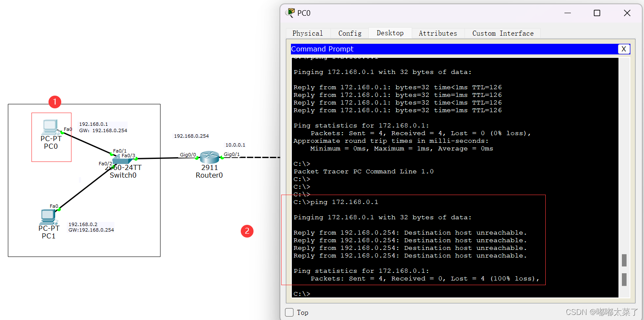This screenshot has width=644, height=320.
Task: Click 'Packet Tracer PC Command Line 1.0' text
Action: [364, 171]
